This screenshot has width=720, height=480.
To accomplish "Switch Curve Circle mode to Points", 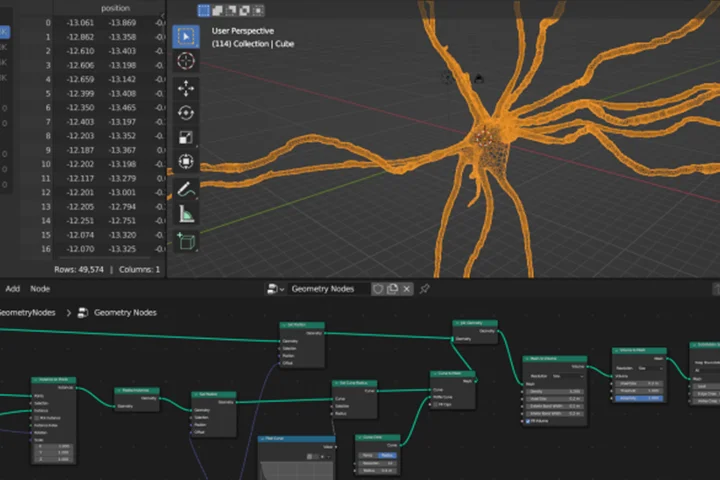I will tap(367, 455).
